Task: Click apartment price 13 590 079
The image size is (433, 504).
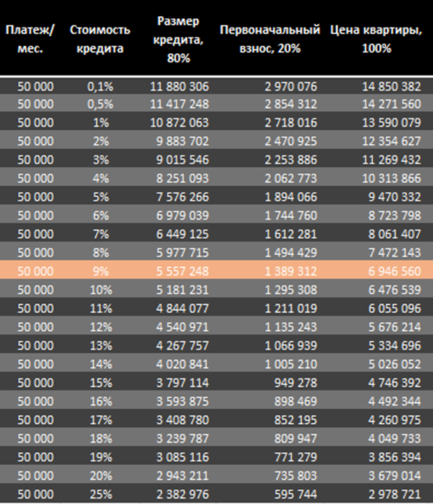Action: point(392,122)
